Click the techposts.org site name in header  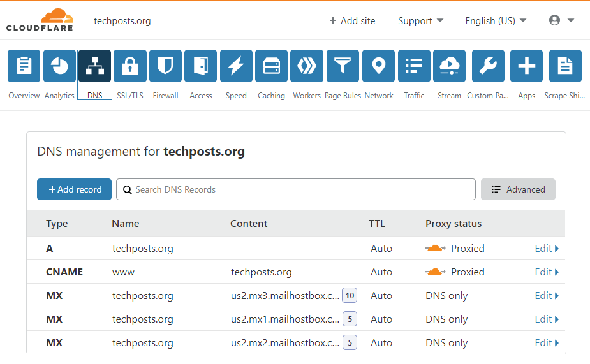click(x=122, y=21)
